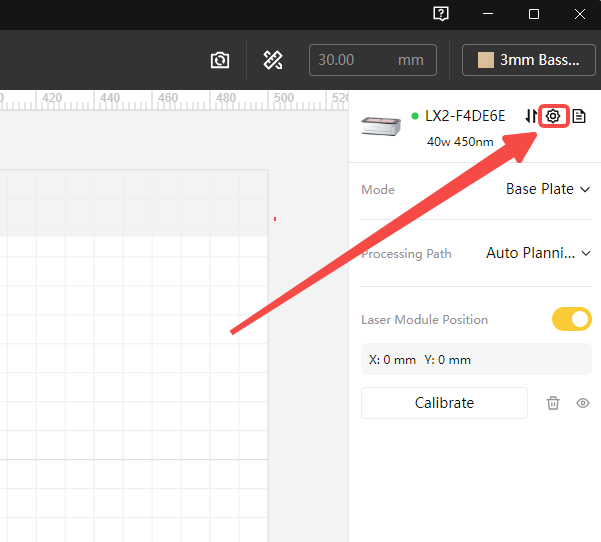Toggle the Laser Module Position switch
601x542 pixels.
(571, 320)
